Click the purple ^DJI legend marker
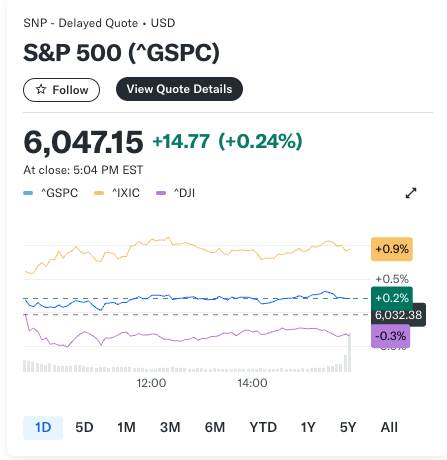This screenshot has height=460, width=447. (x=161, y=193)
